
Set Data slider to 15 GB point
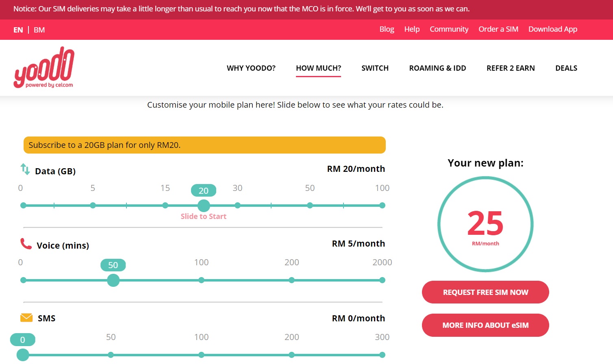165,206
